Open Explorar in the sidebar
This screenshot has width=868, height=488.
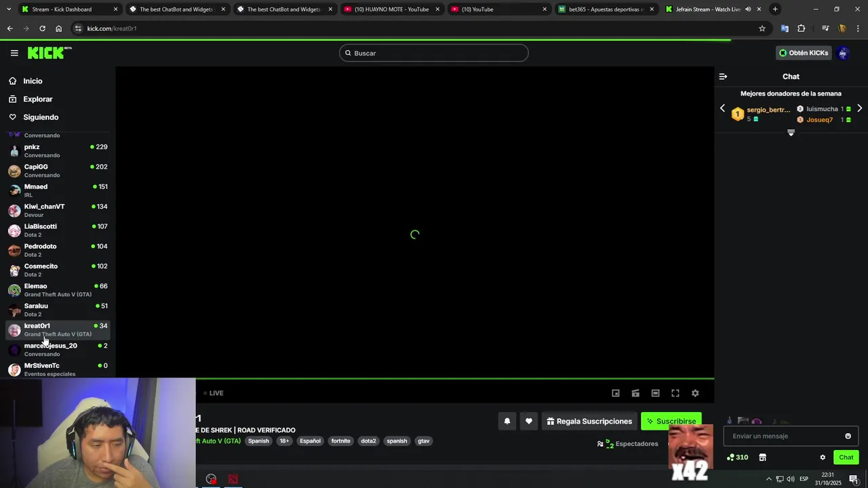pyautogui.click(x=37, y=99)
